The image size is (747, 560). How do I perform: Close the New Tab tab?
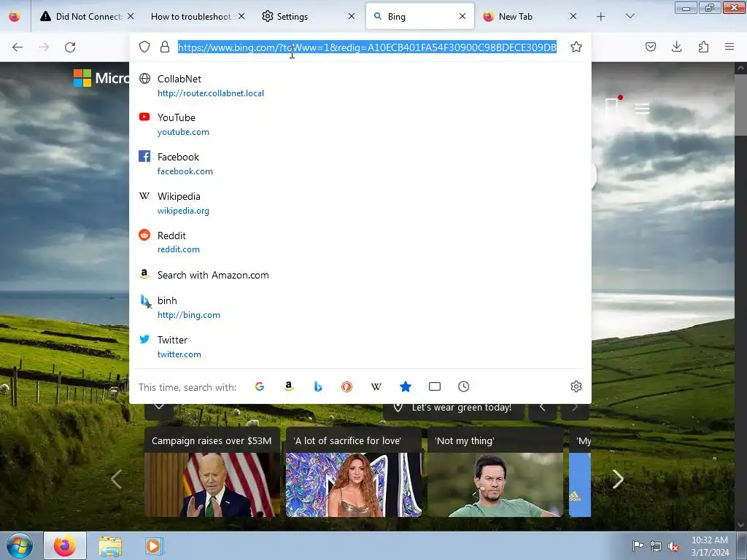pyautogui.click(x=573, y=16)
